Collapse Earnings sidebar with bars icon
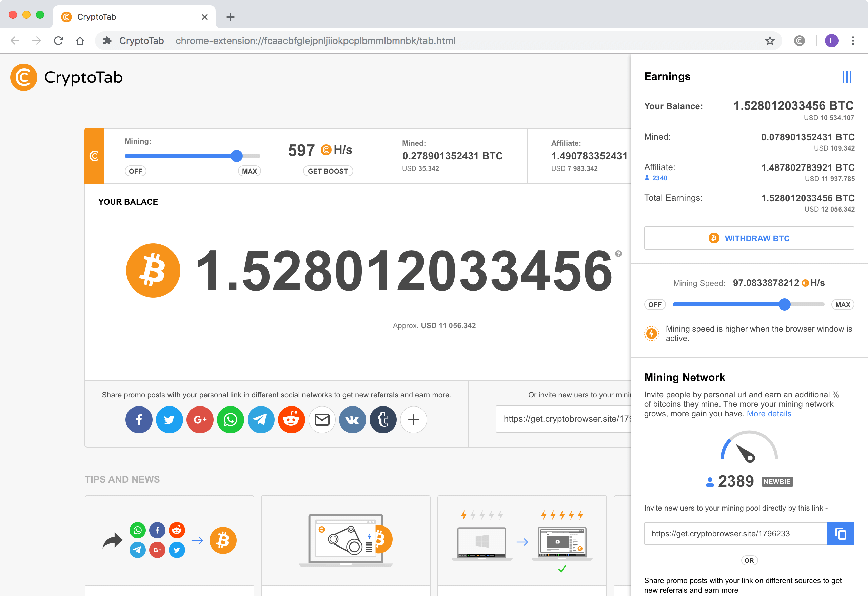 point(847,77)
